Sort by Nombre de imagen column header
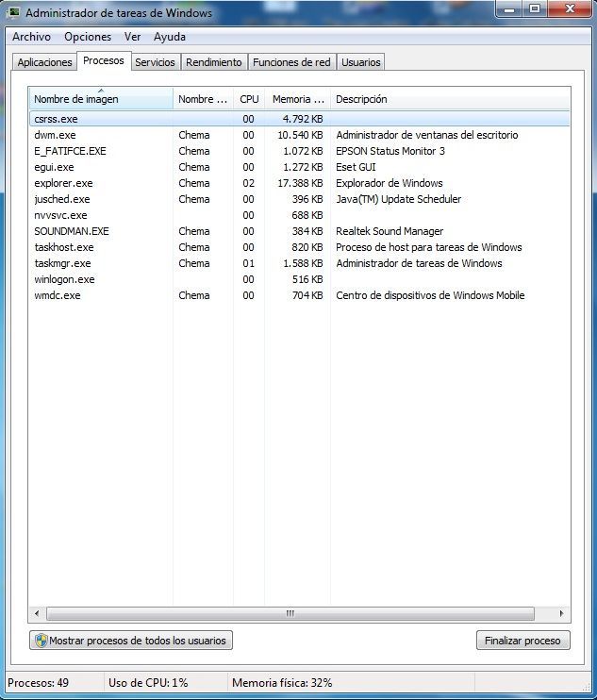This screenshot has width=597, height=700. pyautogui.click(x=101, y=99)
